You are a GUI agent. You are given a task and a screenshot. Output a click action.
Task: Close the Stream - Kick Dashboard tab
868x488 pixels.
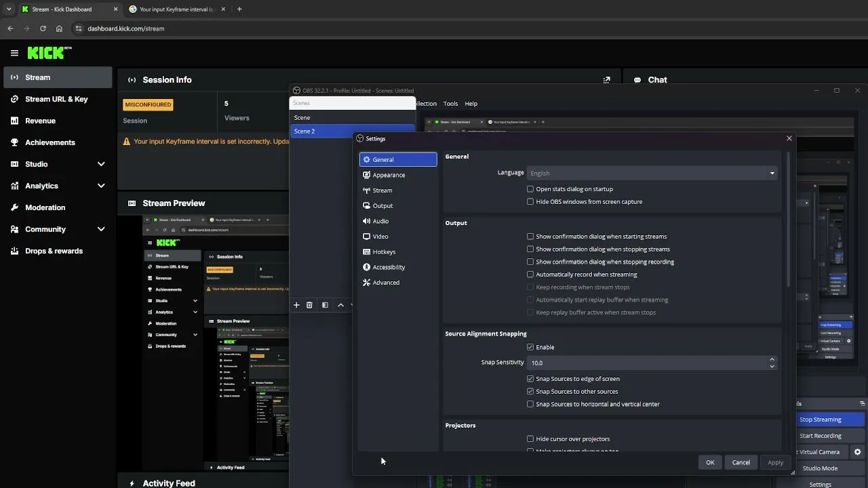pyautogui.click(x=115, y=9)
